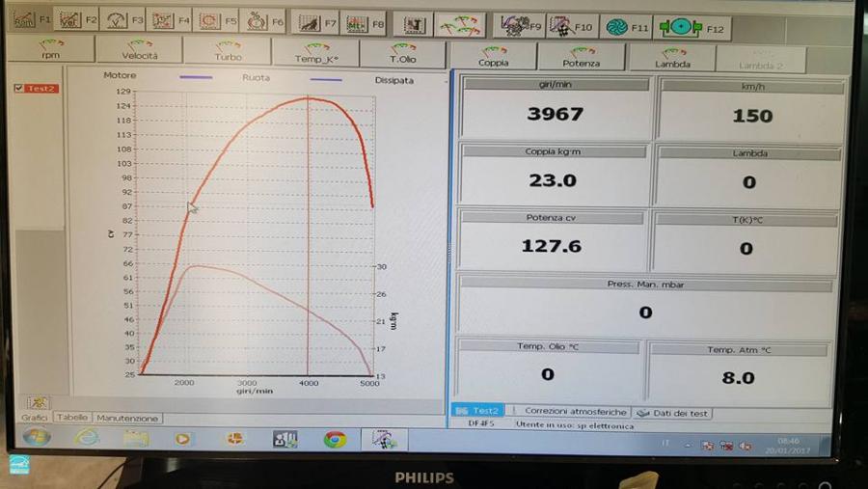Click the F3 gauge toolbar icon
The width and height of the screenshot is (868, 489).
pos(123,19)
